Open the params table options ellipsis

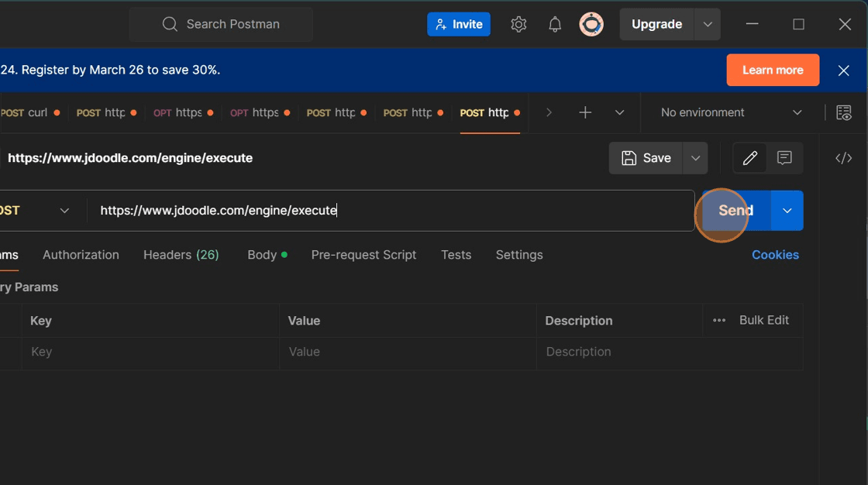pyautogui.click(x=719, y=320)
